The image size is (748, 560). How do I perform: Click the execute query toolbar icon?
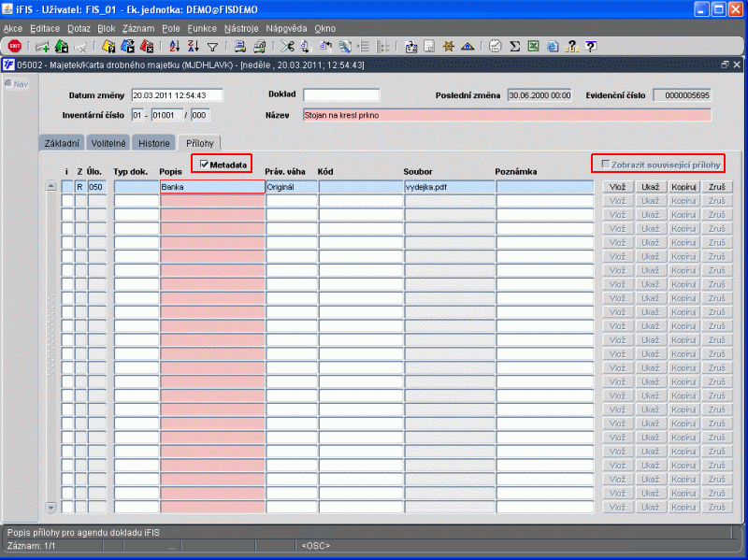point(127,46)
